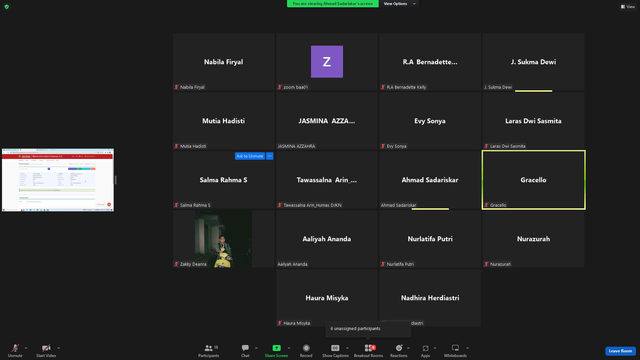
Task: Open Whiteboards
Action: pyautogui.click(x=455, y=350)
